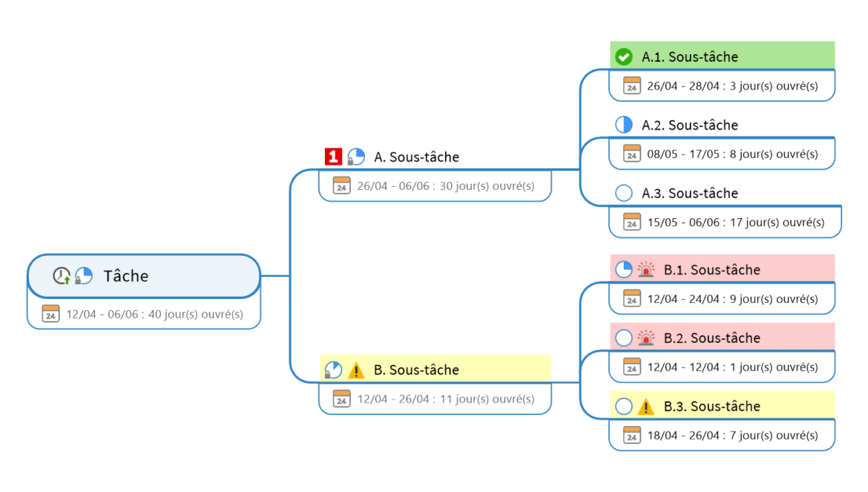Click the calendar icon under A. Sous-tâche
This screenshot has width=868, height=492.
[x=341, y=186]
